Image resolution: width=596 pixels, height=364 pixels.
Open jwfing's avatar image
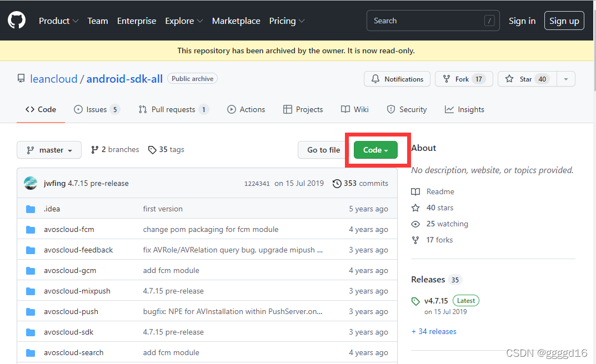[x=31, y=183]
